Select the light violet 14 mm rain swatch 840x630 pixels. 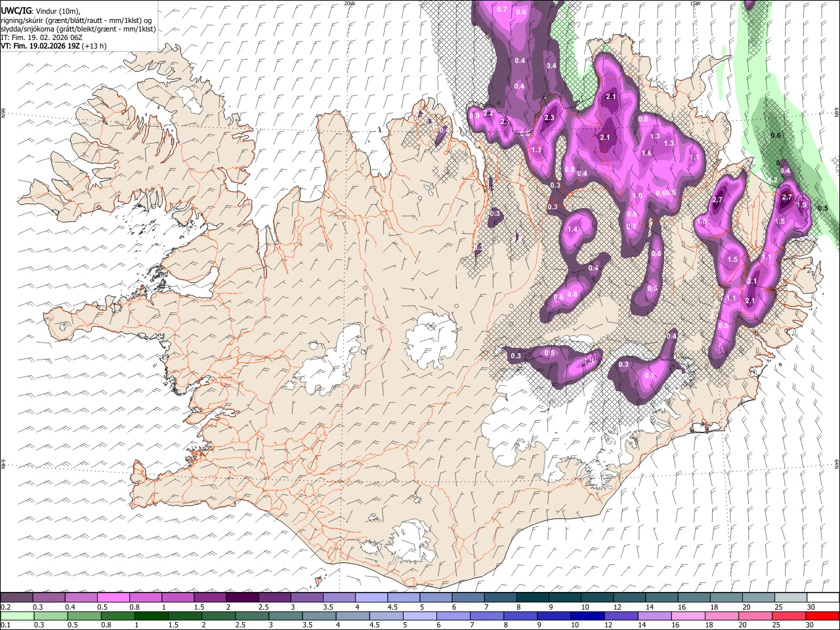pyautogui.click(x=654, y=616)
